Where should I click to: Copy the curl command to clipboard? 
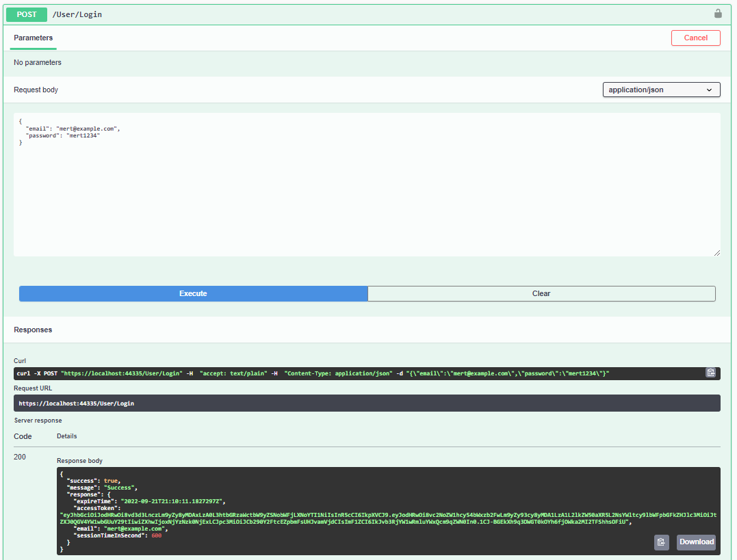point(710,373)
